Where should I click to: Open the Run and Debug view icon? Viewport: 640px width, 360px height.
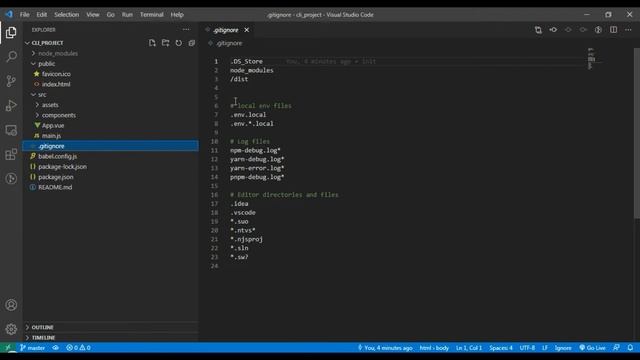click(x=11, y=105)
